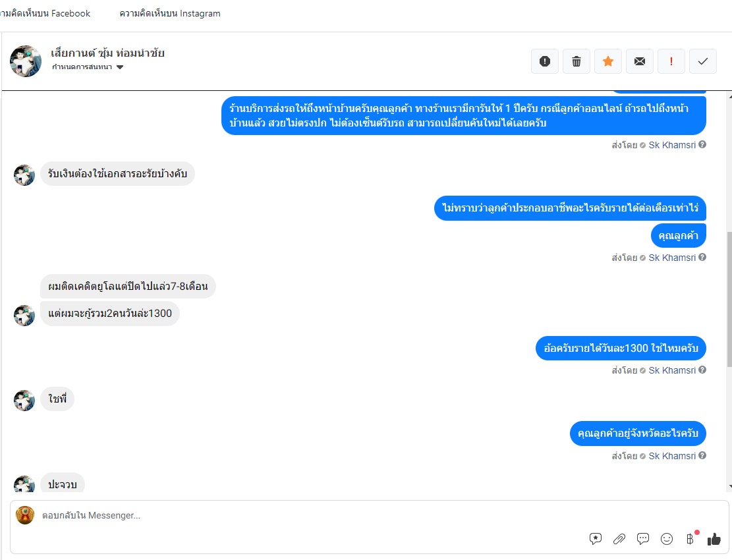Mark the conversation as spam

545,61
